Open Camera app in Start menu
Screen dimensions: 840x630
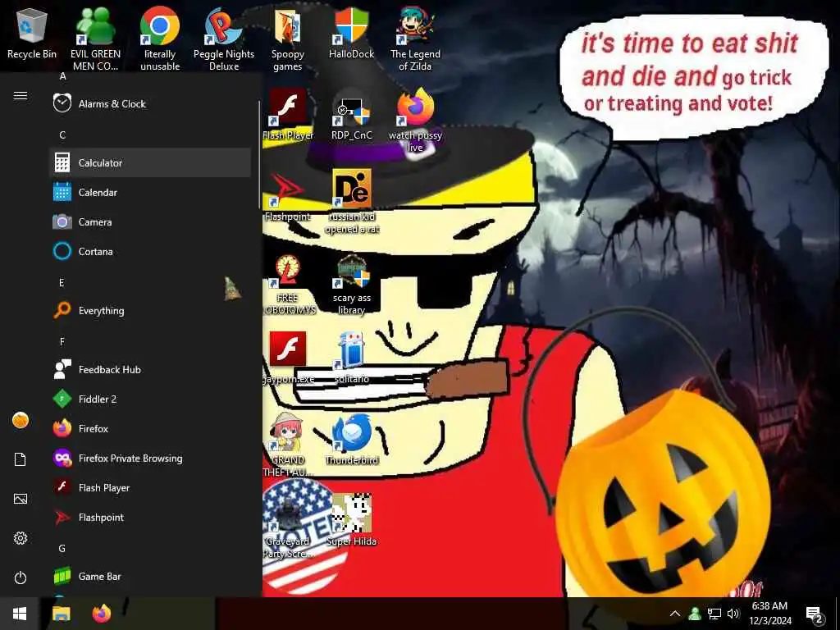150,221
